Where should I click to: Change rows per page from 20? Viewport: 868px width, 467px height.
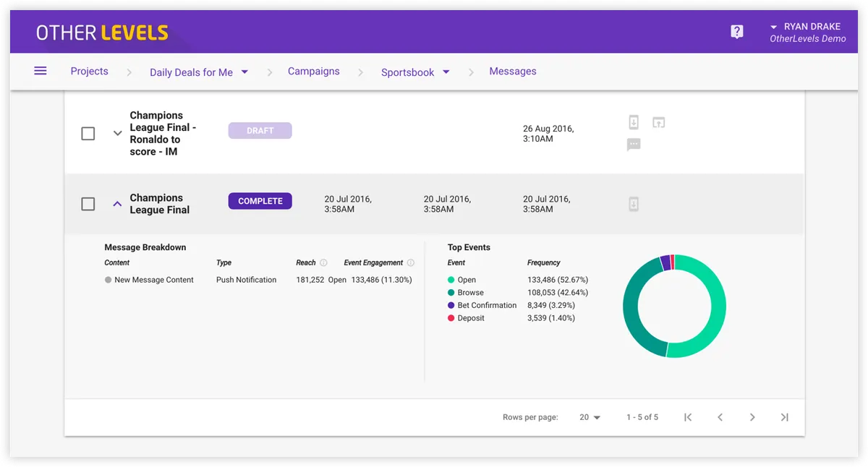coord(590,417)
